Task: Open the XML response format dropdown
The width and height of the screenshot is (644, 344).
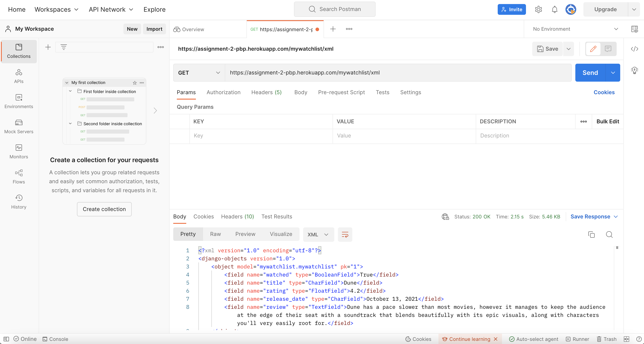Action: click(318, 234)
